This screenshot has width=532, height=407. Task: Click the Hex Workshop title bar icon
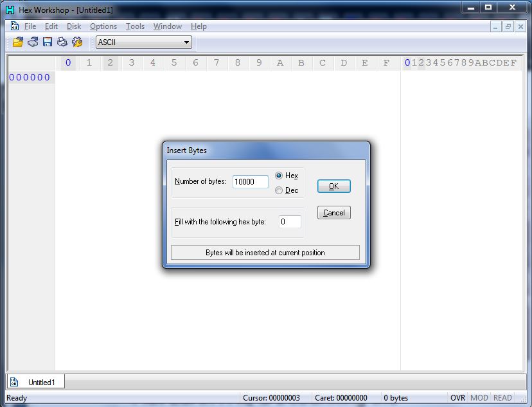(x=10, y=10)
